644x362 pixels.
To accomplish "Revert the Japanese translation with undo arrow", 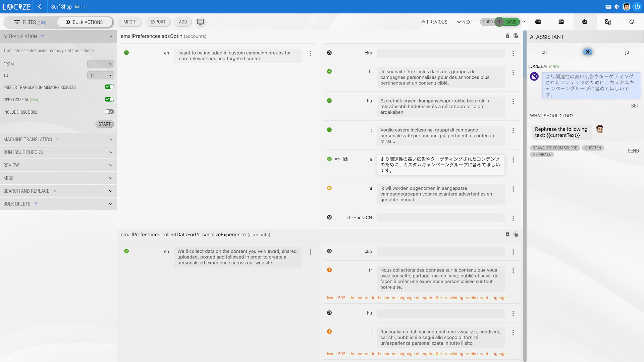I will 337,159.
